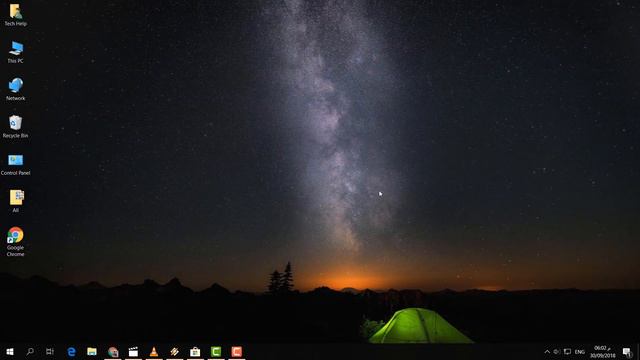Switch to VLC media player on taskbar

pos(154,351)
